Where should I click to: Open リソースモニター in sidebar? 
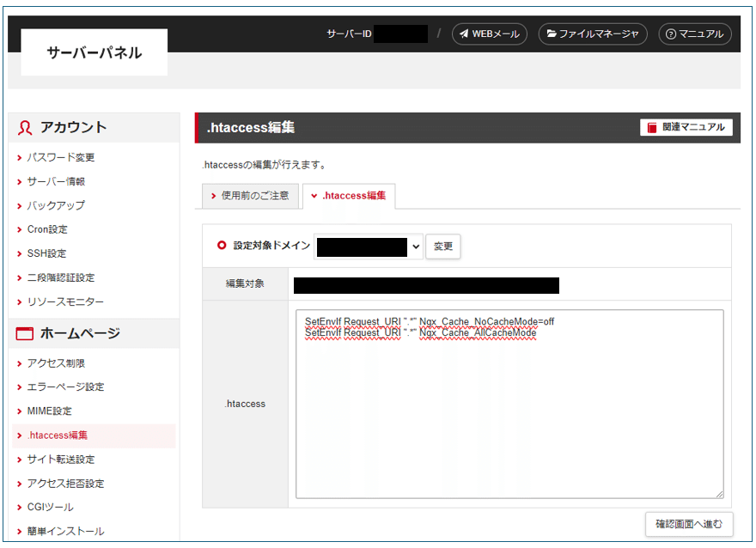point(65,301)
